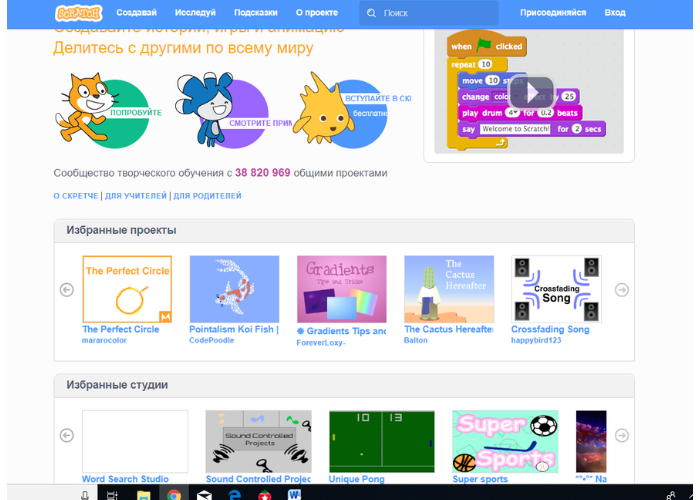Open the ДЛЯ УЧИТЕЛЕЙ link
The height and width of the screenshot is (500, 700).
click(x=136, y=196)
